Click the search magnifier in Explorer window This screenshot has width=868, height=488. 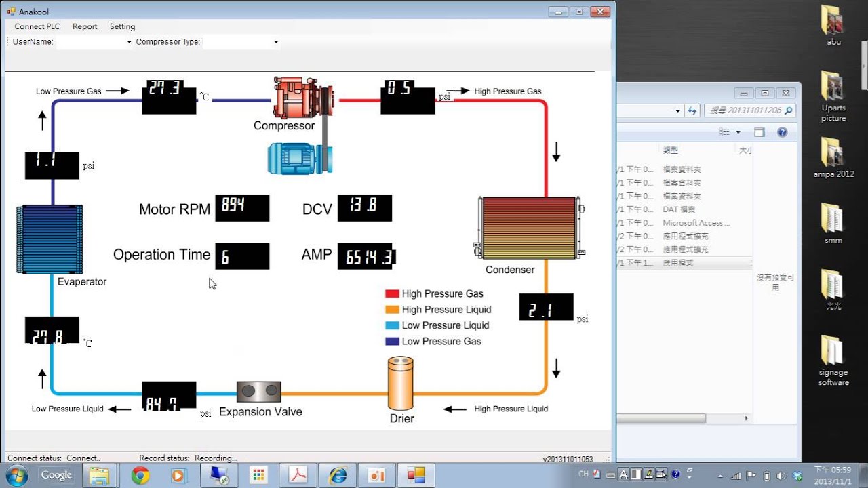point(788,110)
